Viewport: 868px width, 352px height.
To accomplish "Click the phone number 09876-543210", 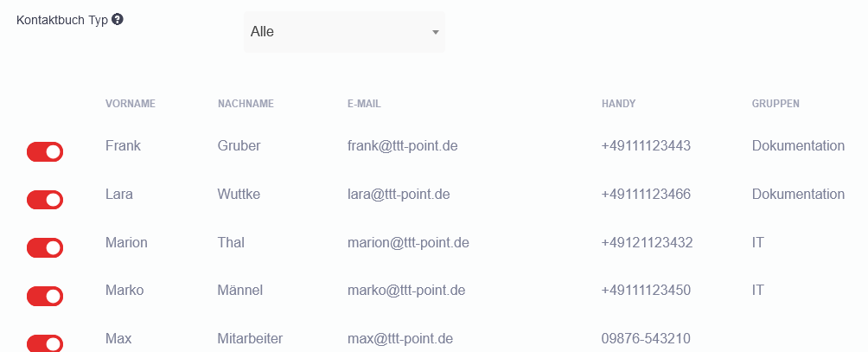I will point(646,338).
